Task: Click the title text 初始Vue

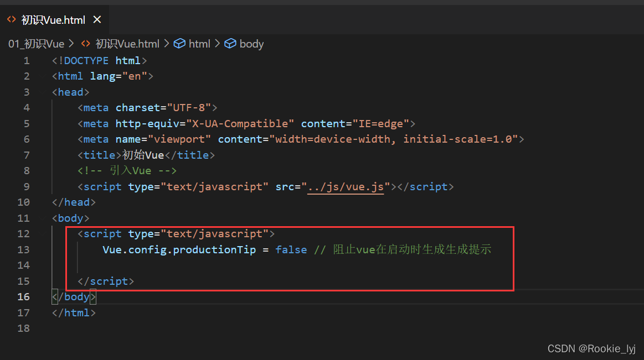Action: pyautogui.click(x=143, y=155)
